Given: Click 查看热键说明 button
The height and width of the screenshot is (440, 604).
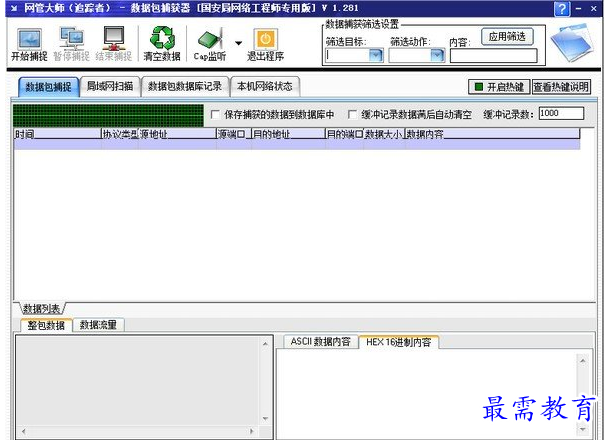Looking at the screenshot, I should coord(561,87).
